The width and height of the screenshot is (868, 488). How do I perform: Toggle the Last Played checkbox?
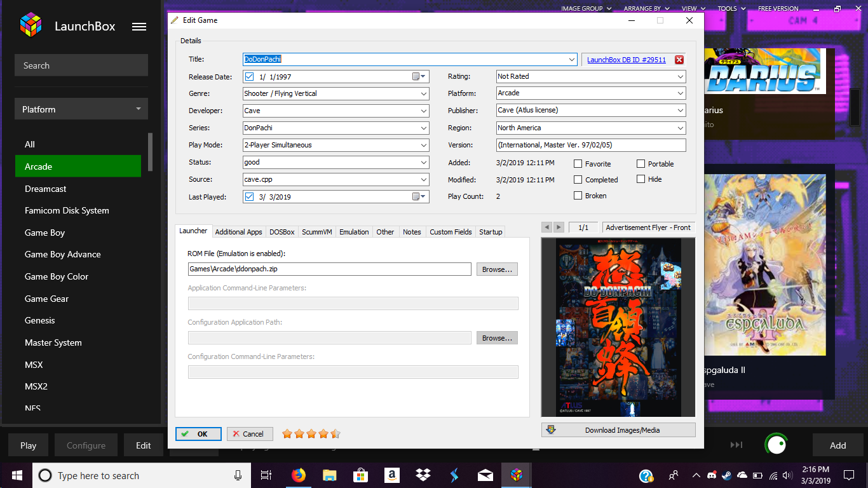pos(250,196)
